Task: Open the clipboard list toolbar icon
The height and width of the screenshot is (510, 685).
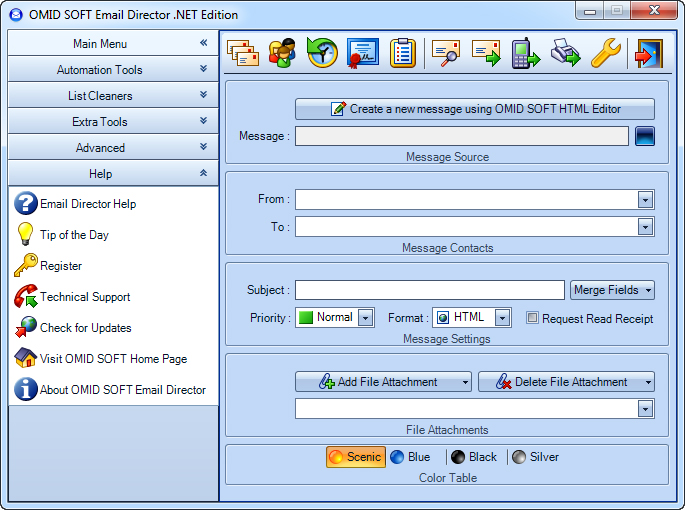Action: pos(402,53)
